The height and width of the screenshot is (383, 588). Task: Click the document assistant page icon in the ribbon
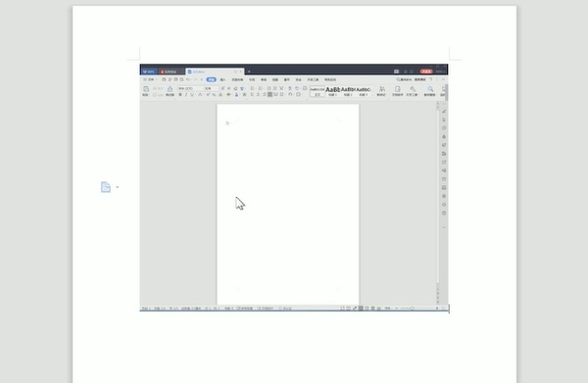(398, 89)
